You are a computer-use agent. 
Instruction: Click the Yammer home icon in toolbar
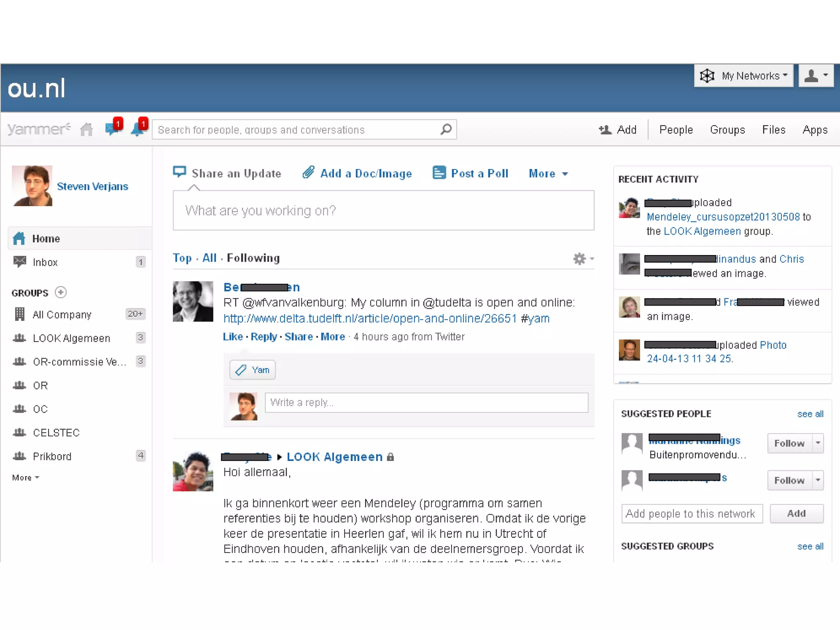(87, 130)
